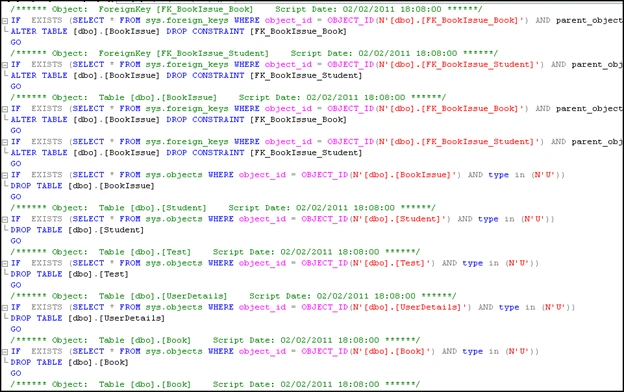Click N'[dbo].[UserDetails]' string literal

(410, 308)
